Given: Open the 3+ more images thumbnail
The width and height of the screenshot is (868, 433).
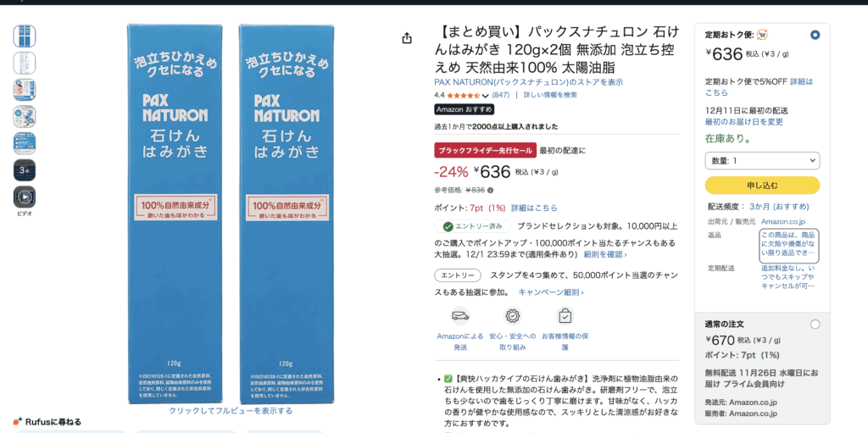Looking at the screenshot, I should [x=25, y=170].
